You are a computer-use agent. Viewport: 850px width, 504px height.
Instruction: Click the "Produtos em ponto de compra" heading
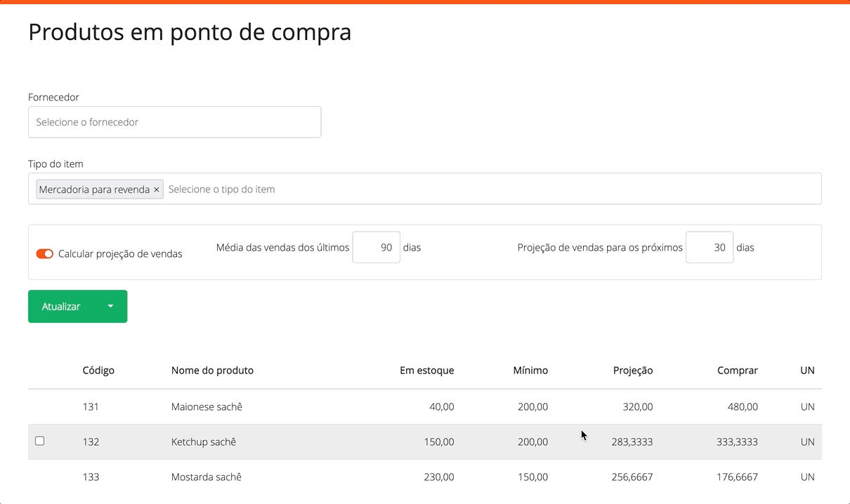click(x=190, y=32)
